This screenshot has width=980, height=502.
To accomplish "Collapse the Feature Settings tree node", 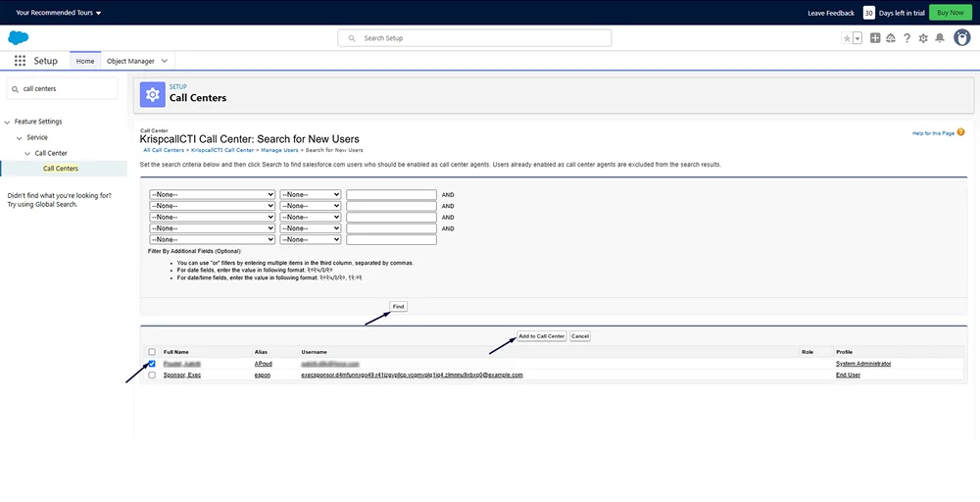I will (x=8, y=122).
